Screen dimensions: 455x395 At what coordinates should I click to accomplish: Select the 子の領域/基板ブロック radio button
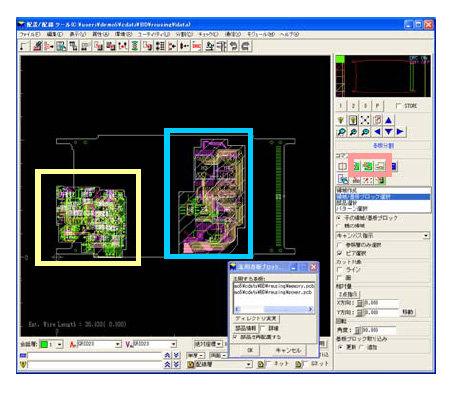pyautogui.click(x=339, y=218)
